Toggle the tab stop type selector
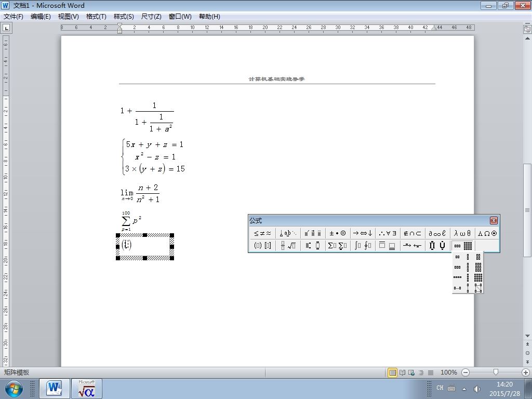Screen dimensions: 532x399 (x=6, y=28)
